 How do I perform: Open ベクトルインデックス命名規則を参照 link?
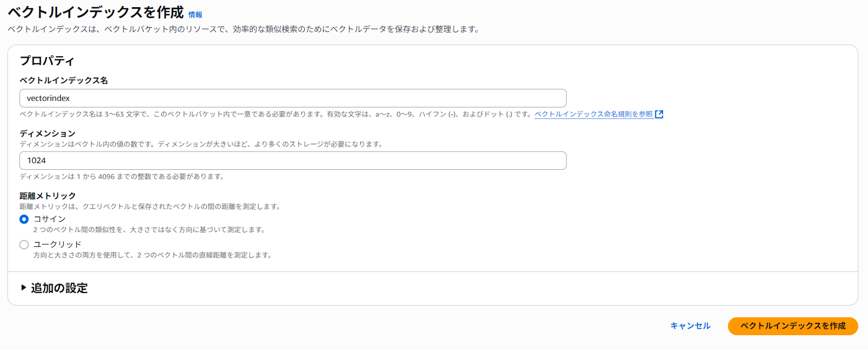594,114
